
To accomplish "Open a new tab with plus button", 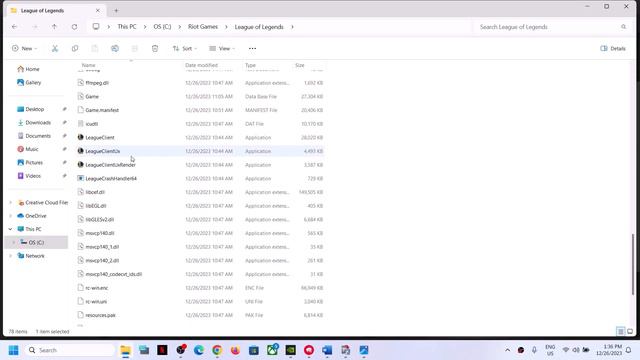I will [116, 11].
